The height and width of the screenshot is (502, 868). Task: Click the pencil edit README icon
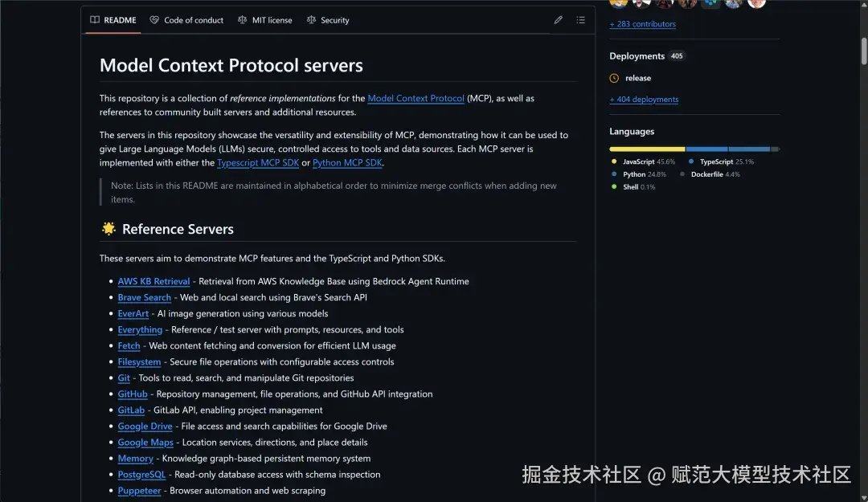coord(558,20)
